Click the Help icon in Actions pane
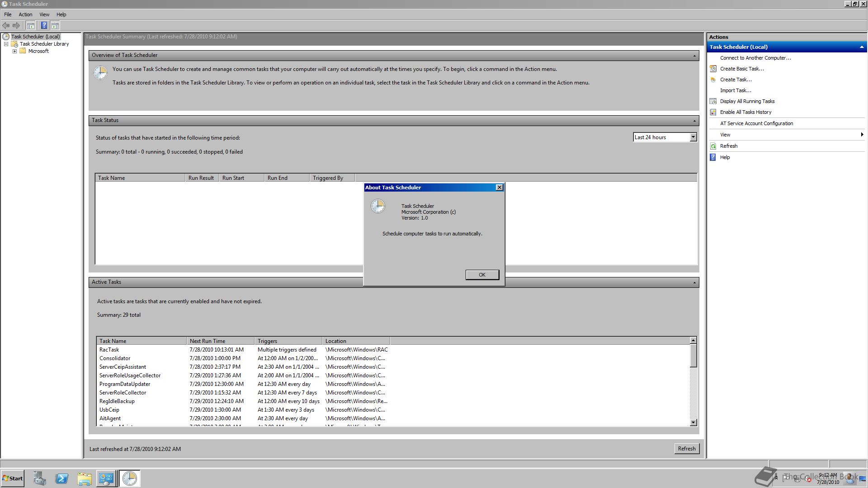Screen dimensions: 868x488 [x=713, y=157]
